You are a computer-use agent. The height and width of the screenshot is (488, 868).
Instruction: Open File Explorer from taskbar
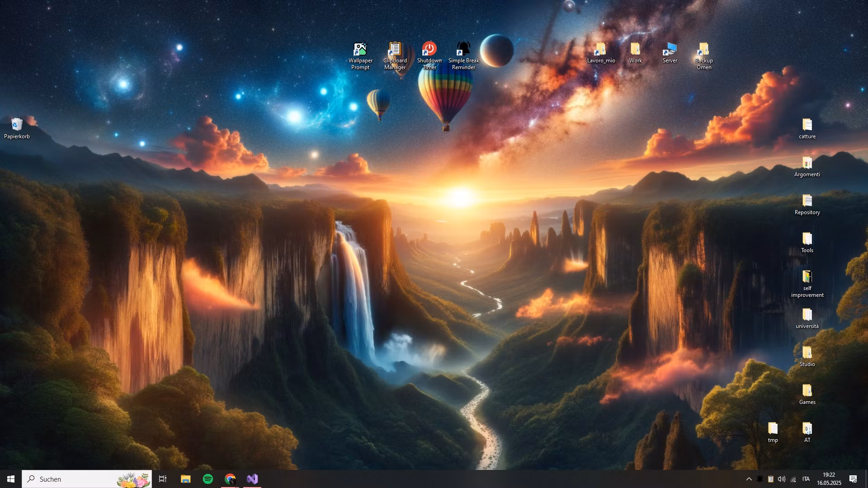click(186, 479)
